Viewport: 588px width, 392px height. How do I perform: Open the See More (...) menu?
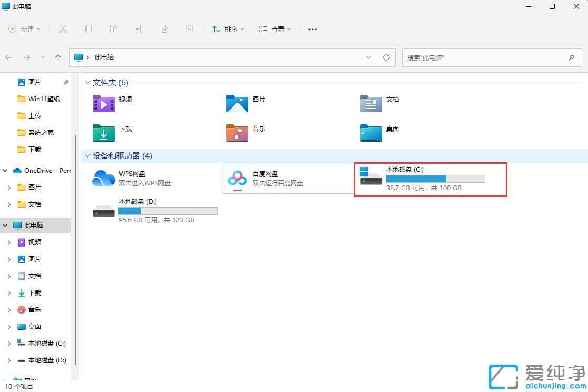click(312, 30)
